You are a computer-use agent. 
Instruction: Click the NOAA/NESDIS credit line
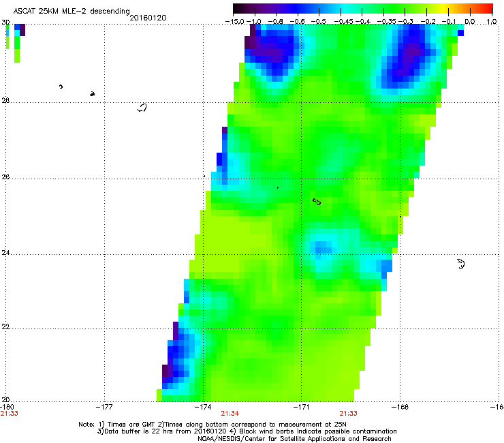[x=294, y=439]
